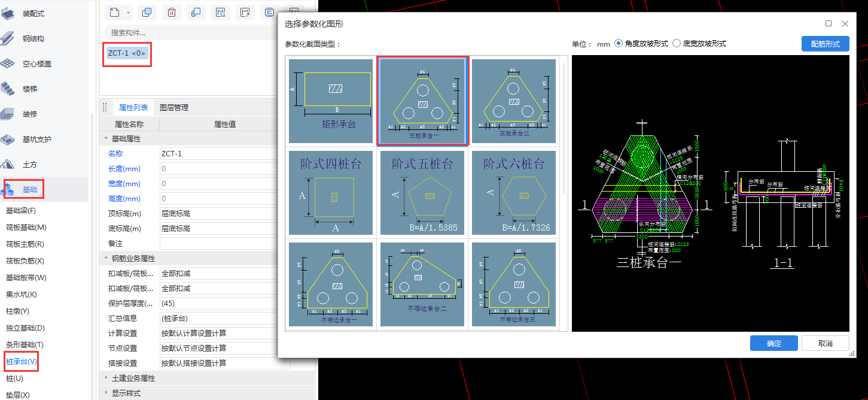Screen dimensions: 868x400
Task: Open the 空心楼盖 category
Action: [x=37, y=63]
